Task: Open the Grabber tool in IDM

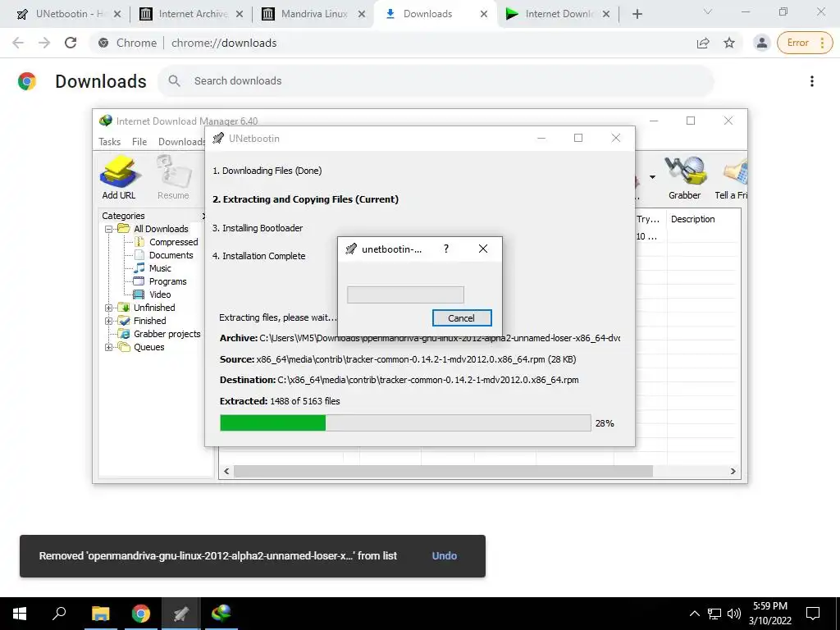Action: pos(685,178)
